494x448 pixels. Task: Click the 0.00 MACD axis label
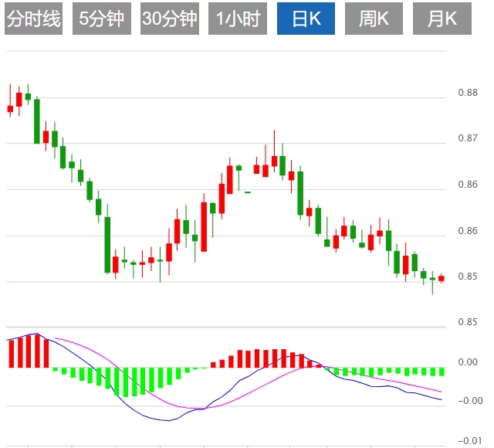[468, 362]
